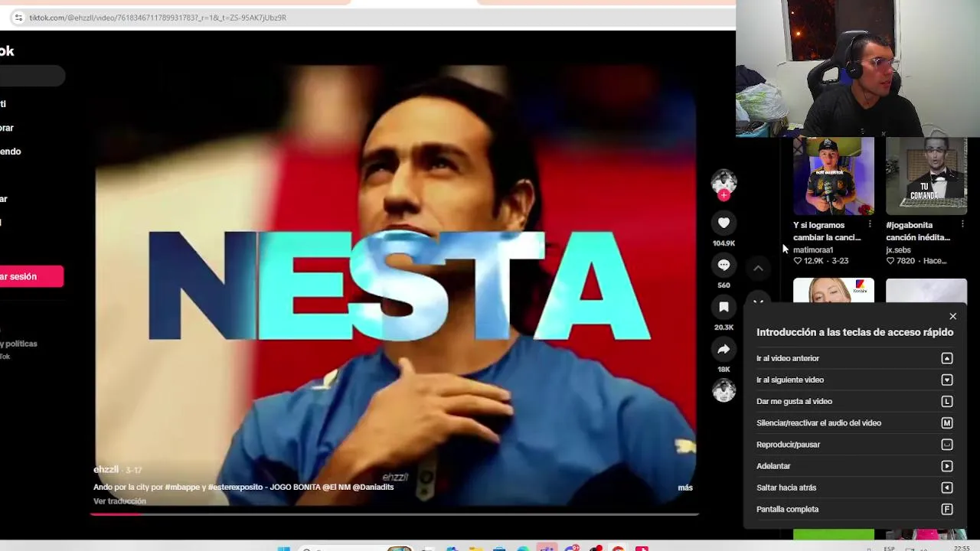This screenshot has width=980, height=551.
Task: Go to previous video with up chevron
Action: tap(758, 268)
